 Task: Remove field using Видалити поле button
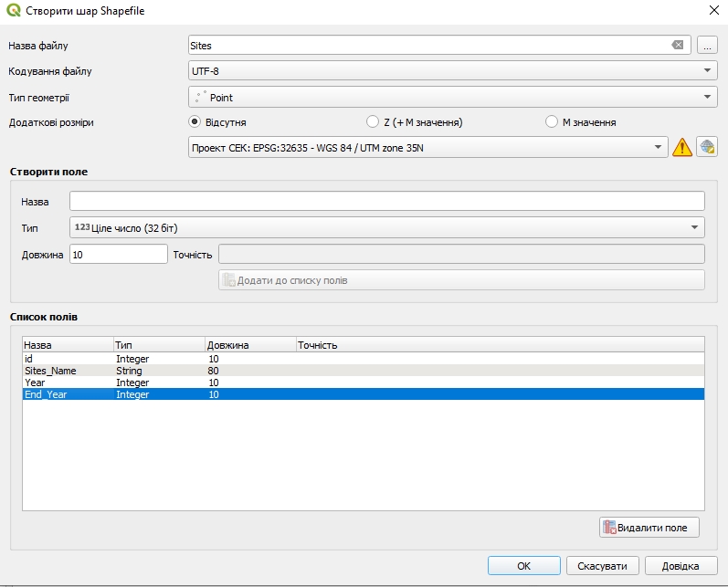tap(649, 528)
